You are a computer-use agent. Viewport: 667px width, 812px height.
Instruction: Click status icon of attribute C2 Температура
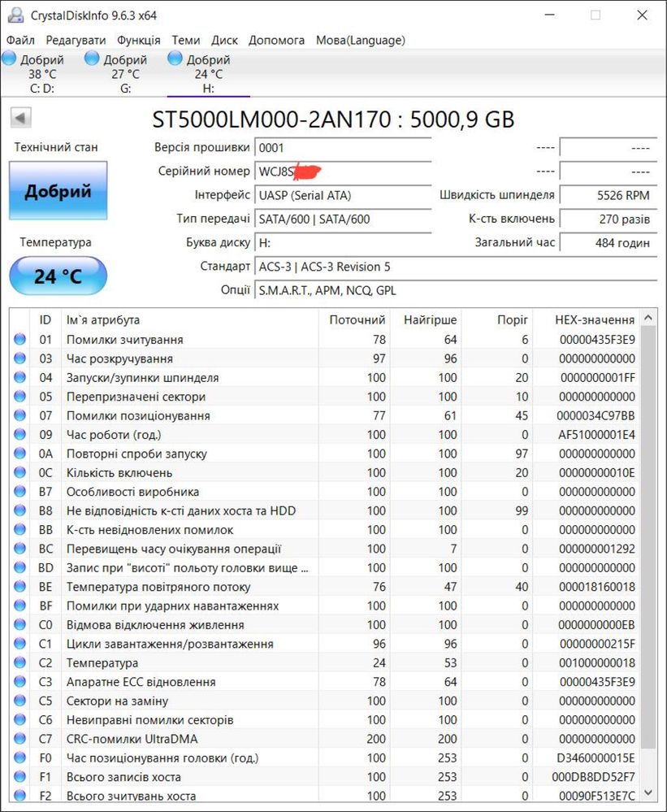(x=19, y=662)
